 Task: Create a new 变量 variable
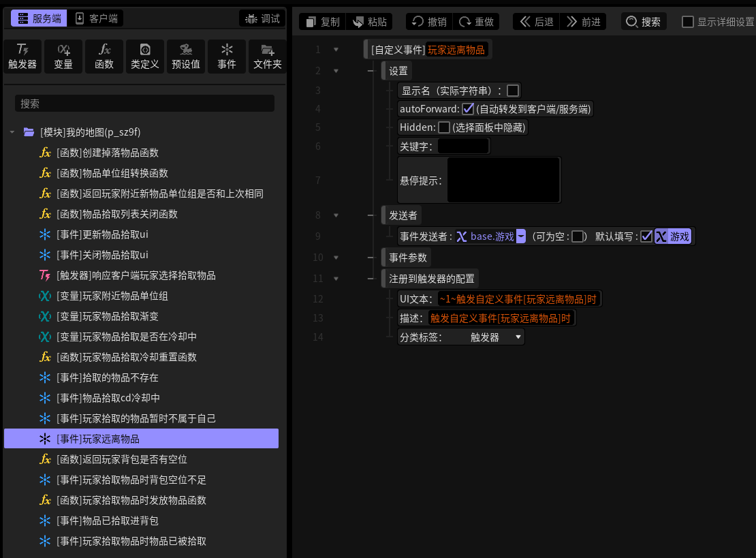click(63, 57)
